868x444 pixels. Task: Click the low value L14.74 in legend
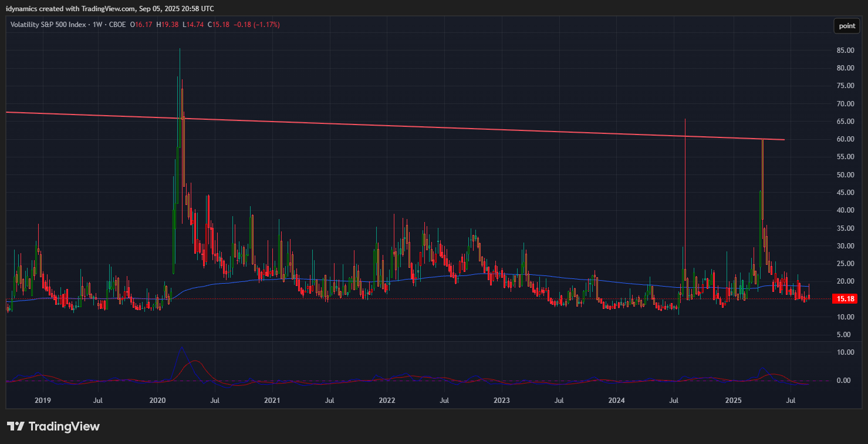193,25
